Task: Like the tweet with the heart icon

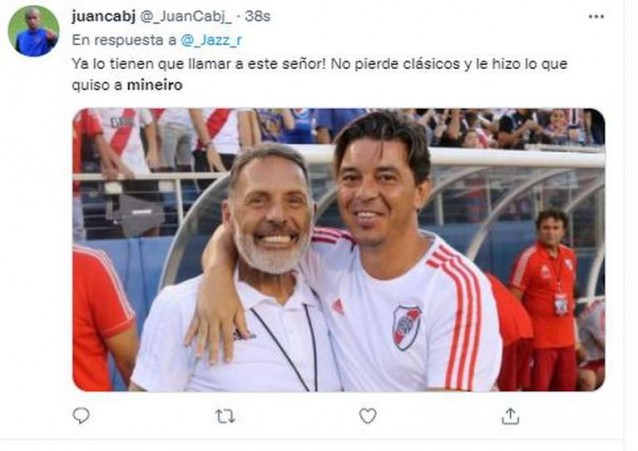Action: (368, 416)
